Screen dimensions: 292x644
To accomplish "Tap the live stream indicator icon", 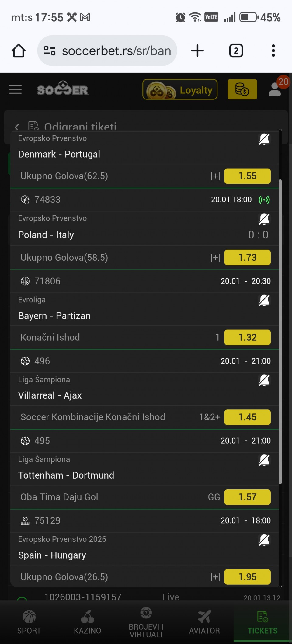I will [264, 200].
